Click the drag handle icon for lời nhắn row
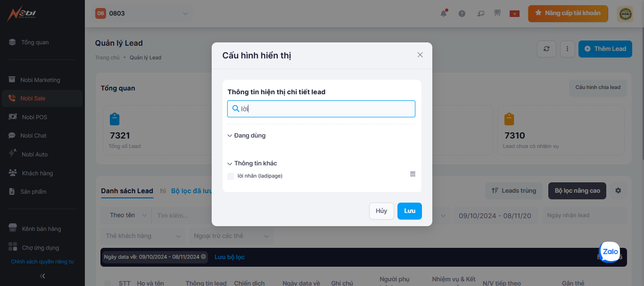Screen dimensions: 644x286 [413, 174]
